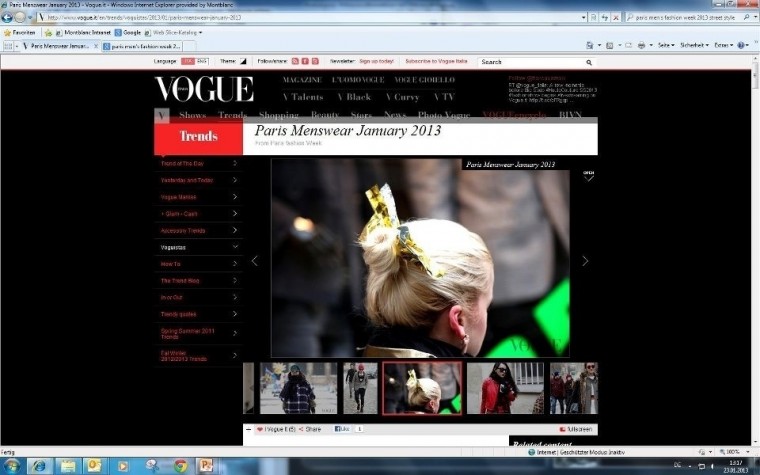Click the browser address bar URL
760x475 pixels.
(x=144, y=17)
